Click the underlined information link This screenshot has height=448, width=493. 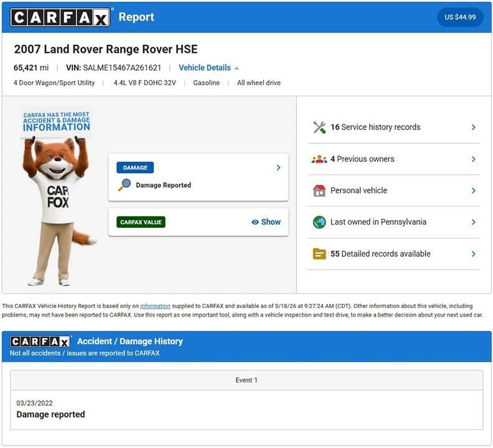point(156,306)
